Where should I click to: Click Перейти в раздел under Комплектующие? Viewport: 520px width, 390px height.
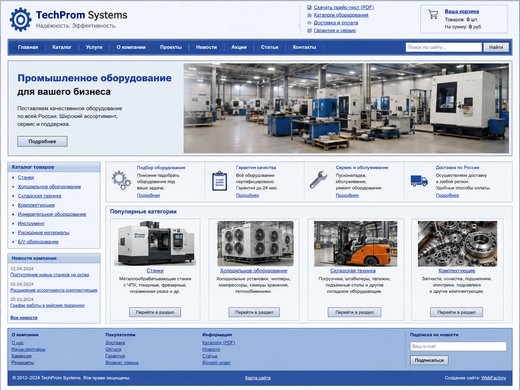(456, 312)
